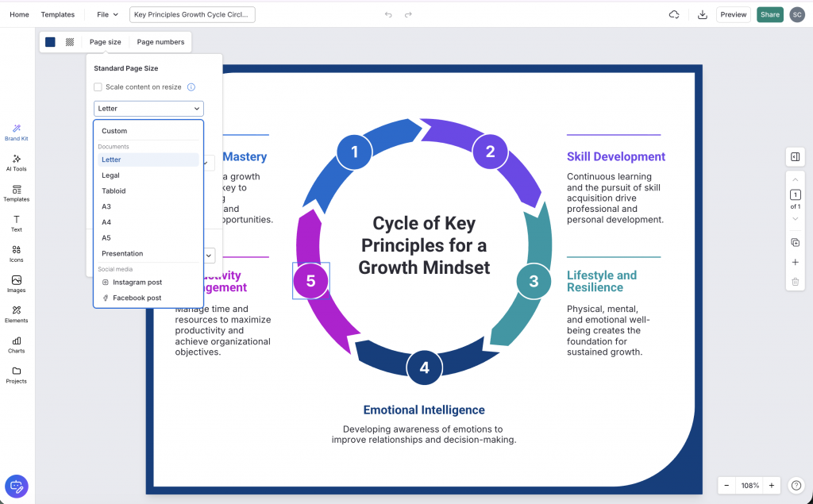Open the File menu
This screenshot has height=504, width=813.
(106, 14)
